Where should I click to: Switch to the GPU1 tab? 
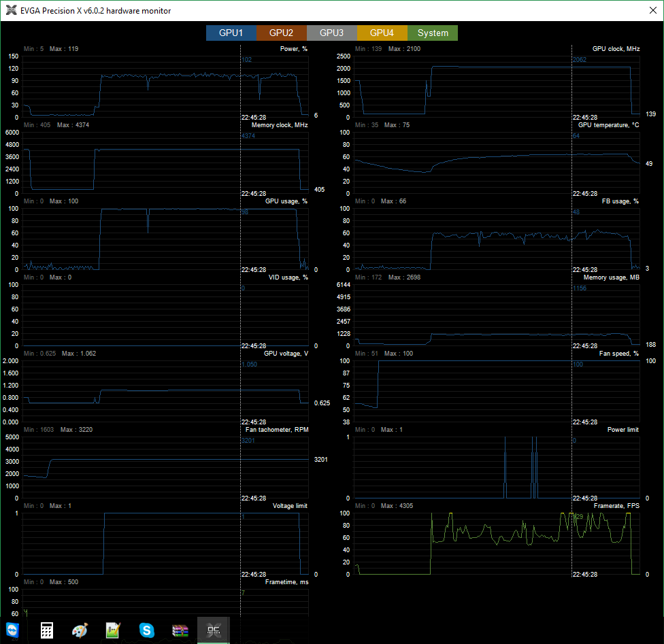point(231,33)
